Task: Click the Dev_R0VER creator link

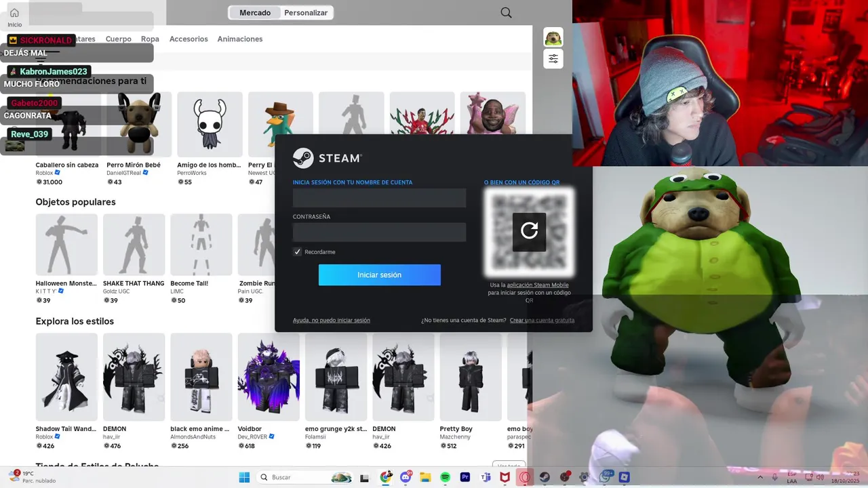Action: [253, 436]
